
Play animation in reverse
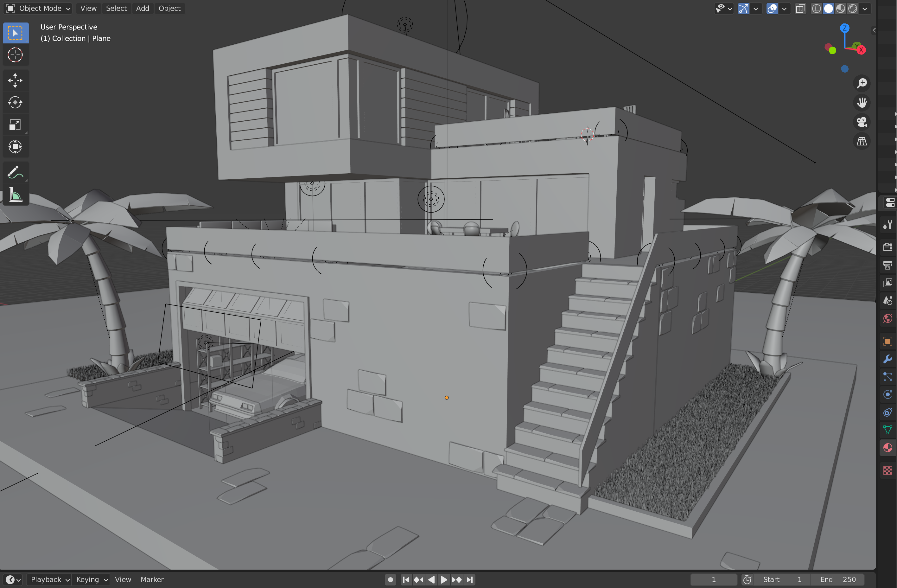(x=431, y=579)
